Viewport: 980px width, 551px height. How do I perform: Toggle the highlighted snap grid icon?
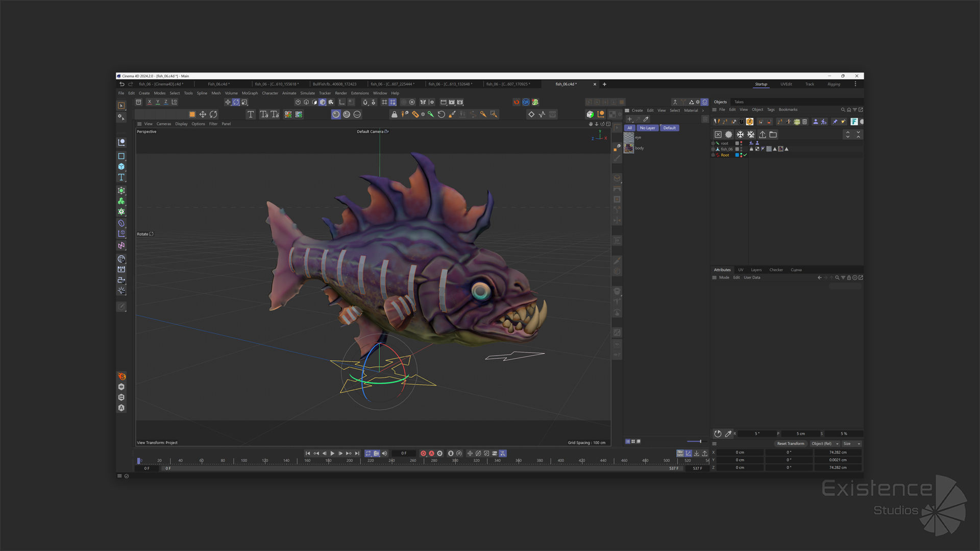pos(393,102)
